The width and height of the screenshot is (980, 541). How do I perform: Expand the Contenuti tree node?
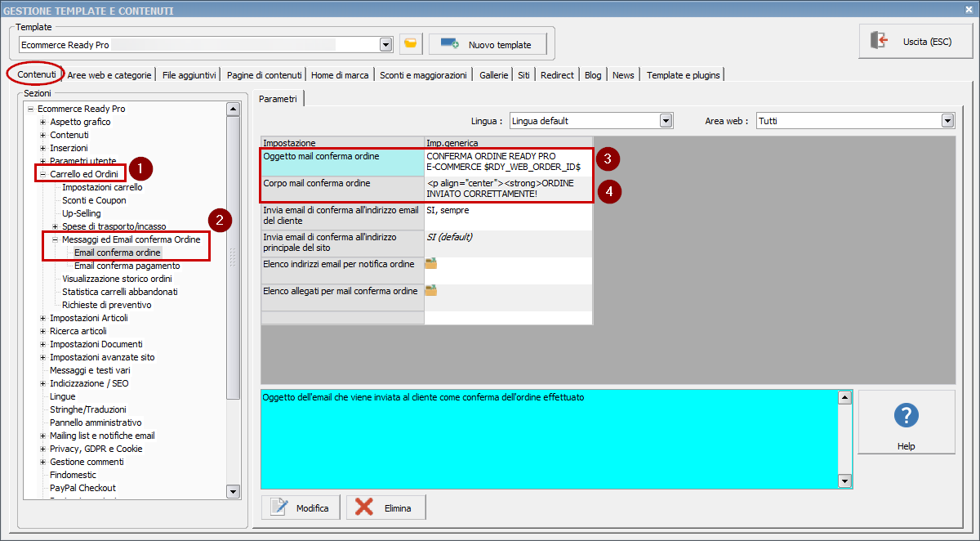[42, 135]
